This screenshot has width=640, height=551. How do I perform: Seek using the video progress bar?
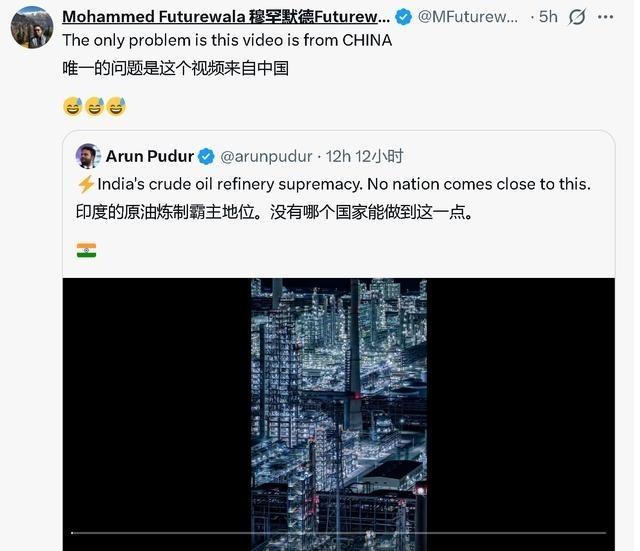click(x=338, y=533)
